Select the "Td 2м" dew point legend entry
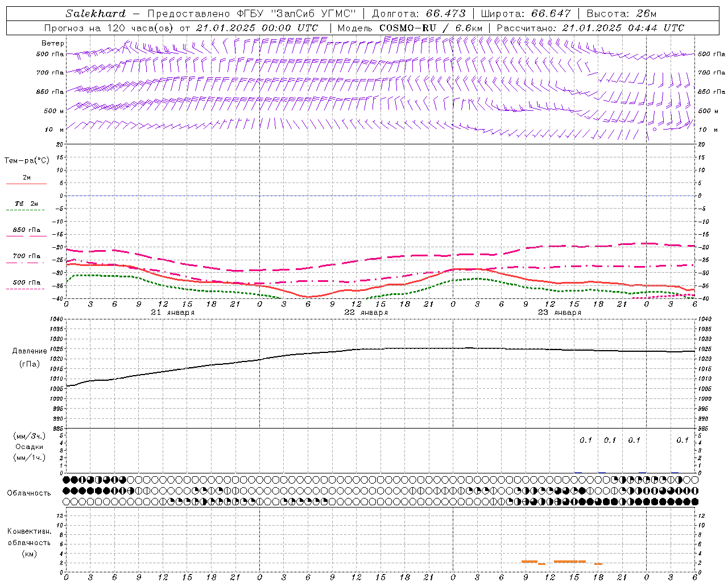Image resolution: width=728 pixels, height=582 pixels. coord(26,203)
